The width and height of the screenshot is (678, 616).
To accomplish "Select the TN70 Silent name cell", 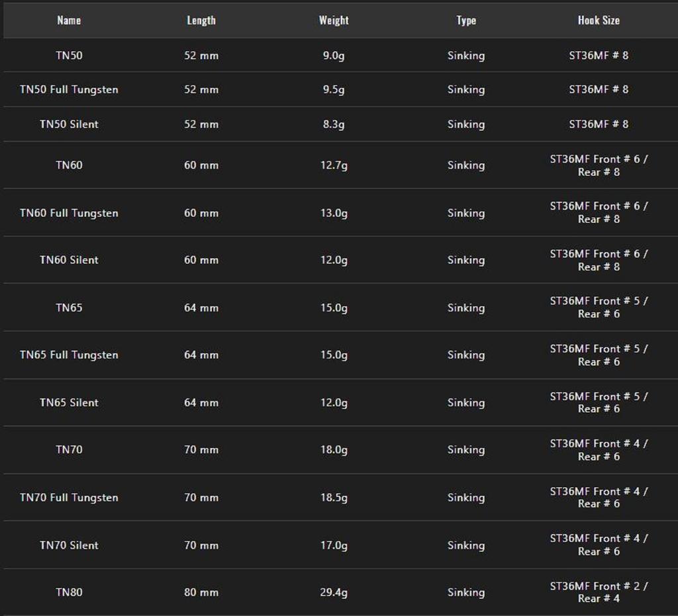I will click(69, 545).
